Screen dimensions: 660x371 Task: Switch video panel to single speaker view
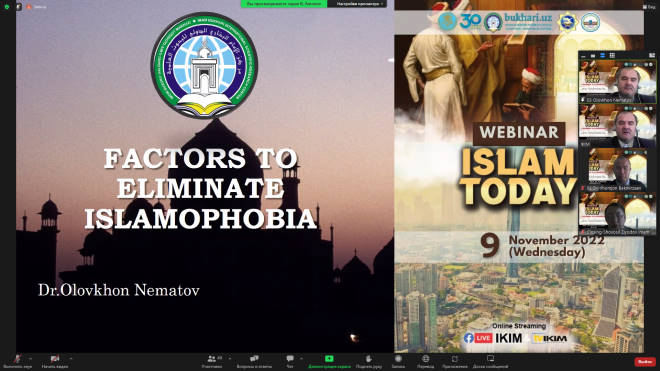point(593,56)
